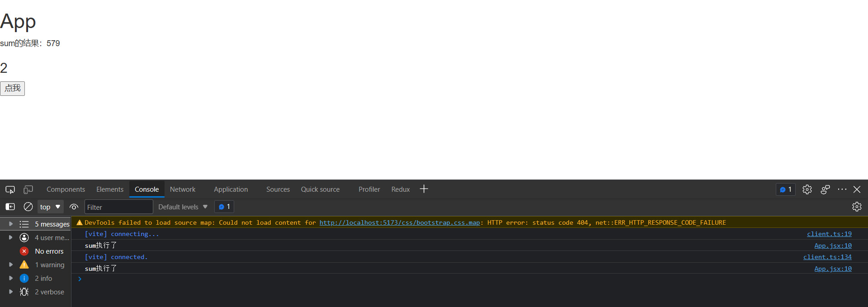Open the bootstrap.css.map URL link
868x307 pixels.
tap(399, 222)
